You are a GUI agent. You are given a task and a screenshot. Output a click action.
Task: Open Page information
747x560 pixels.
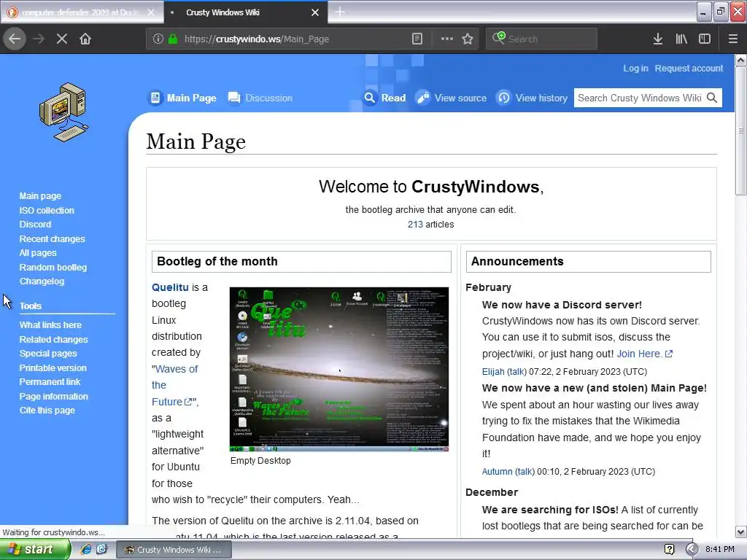(53, 396)
